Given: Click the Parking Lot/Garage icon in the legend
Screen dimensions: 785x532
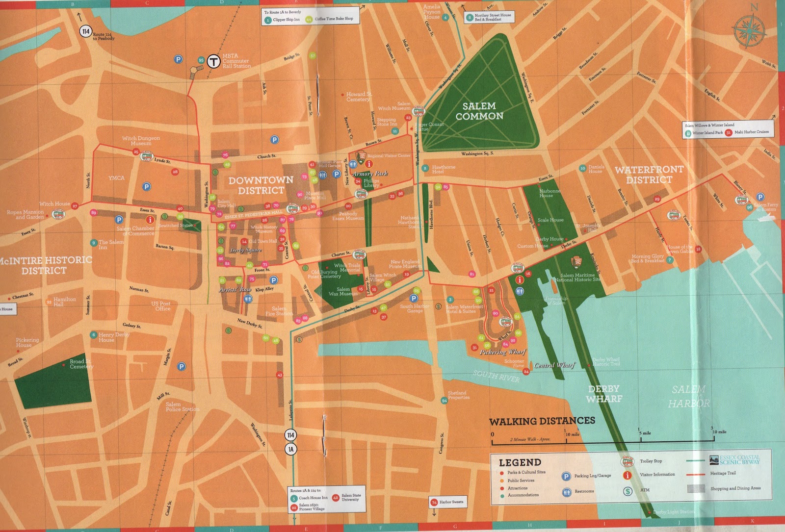Looking at the screenshot, I should [x=566, y=477].
